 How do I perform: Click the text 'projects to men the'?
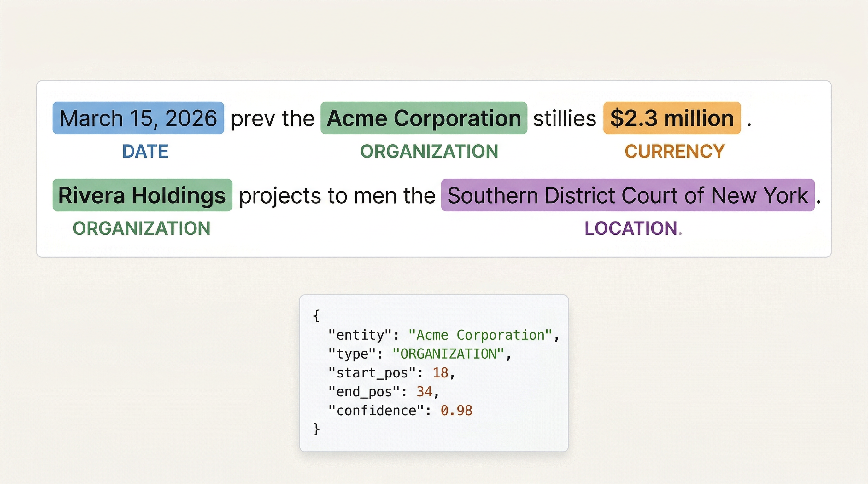point(337,196)
